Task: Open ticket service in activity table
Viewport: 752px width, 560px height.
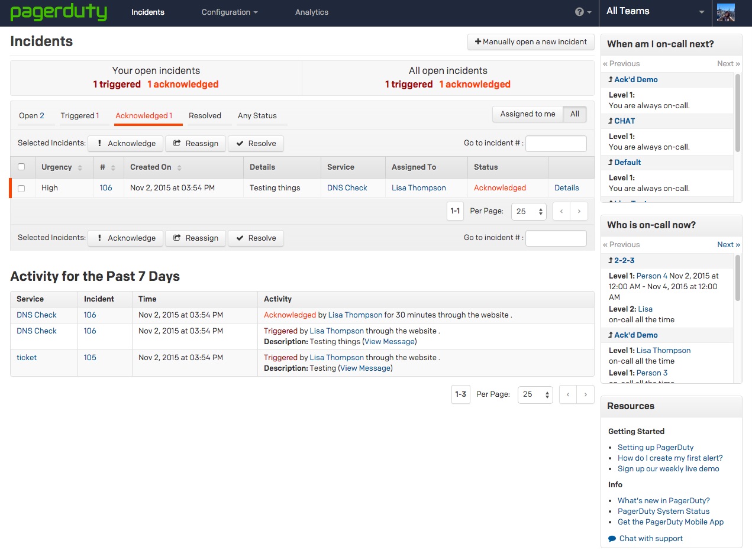Action: tap(27, 358)
